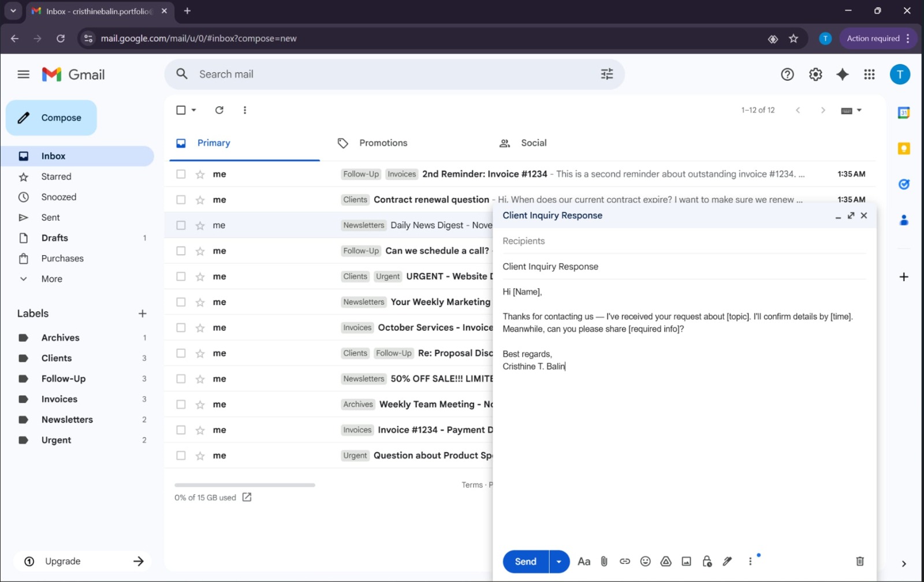Open input tools dropdown arrow

(x=859, y=110)
